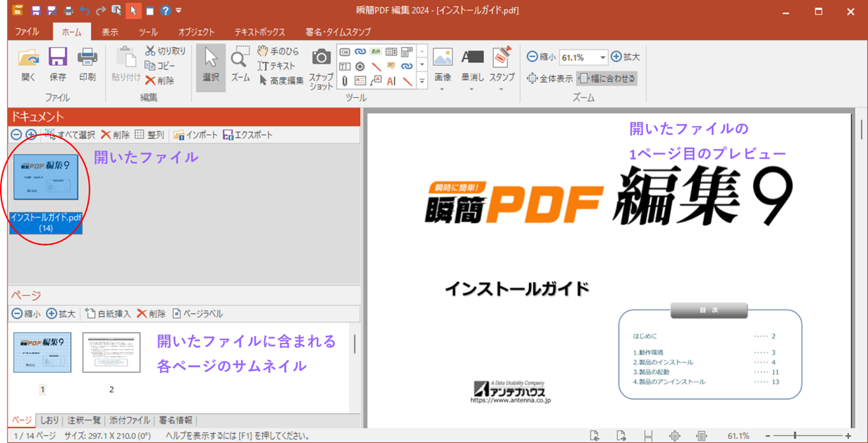868x443 pixels.
Task: Click Page label (ページラベル) button
Action: [198, 314]
